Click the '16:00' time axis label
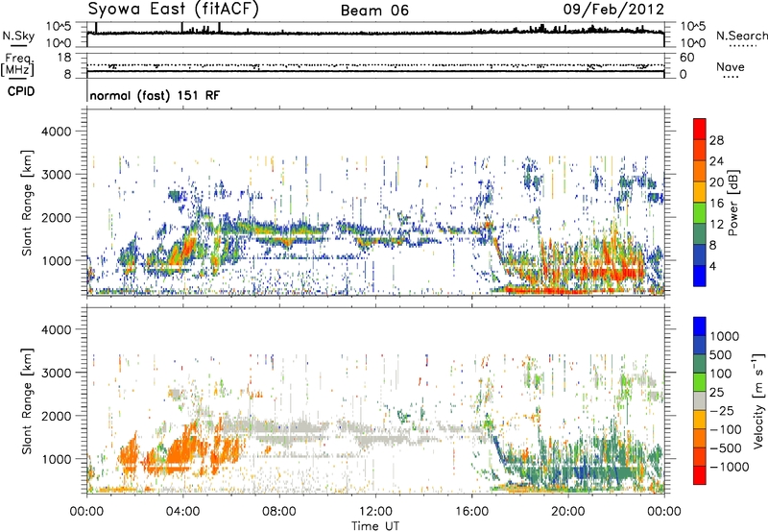 [x=471, y=512]
